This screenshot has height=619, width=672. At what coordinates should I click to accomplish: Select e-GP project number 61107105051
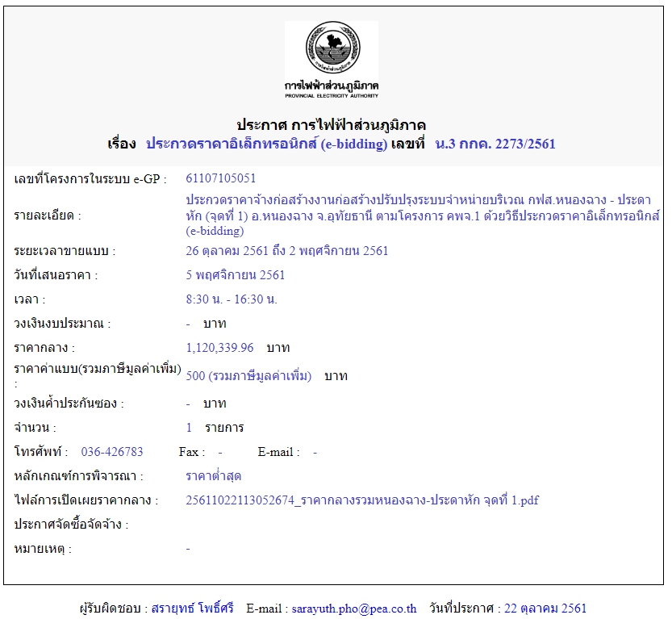click(221, 178)
